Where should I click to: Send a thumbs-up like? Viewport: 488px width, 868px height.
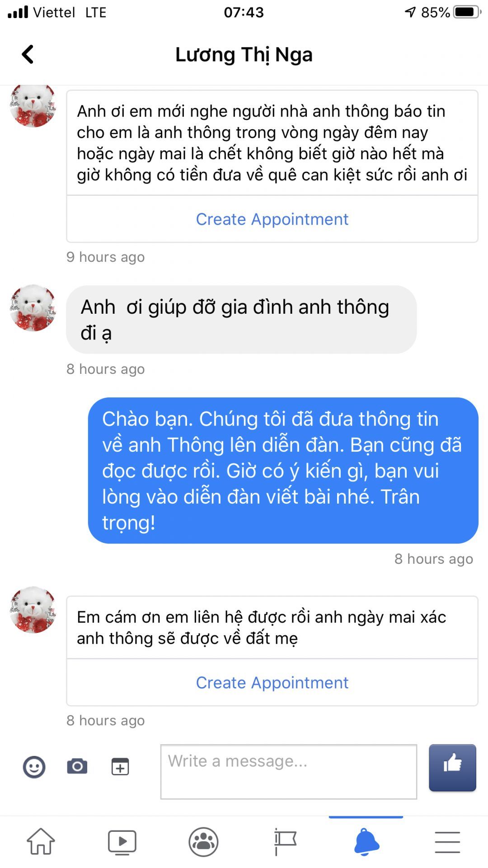[x=452, y=768]
